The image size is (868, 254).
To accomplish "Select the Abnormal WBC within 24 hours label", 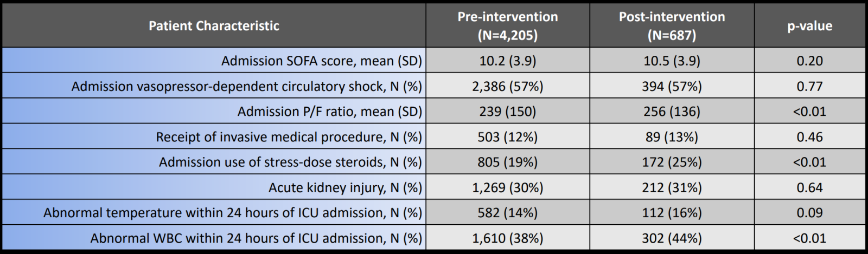I will (x=256, y=238).
